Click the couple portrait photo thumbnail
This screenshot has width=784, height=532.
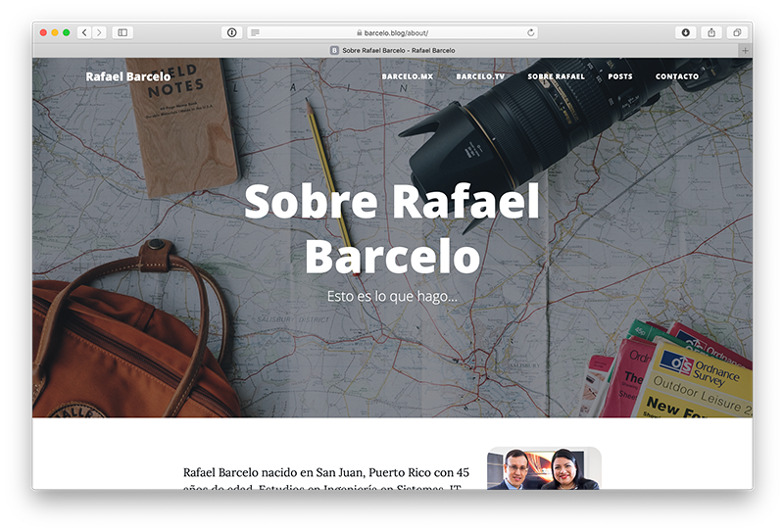click(x=543, y=469)
